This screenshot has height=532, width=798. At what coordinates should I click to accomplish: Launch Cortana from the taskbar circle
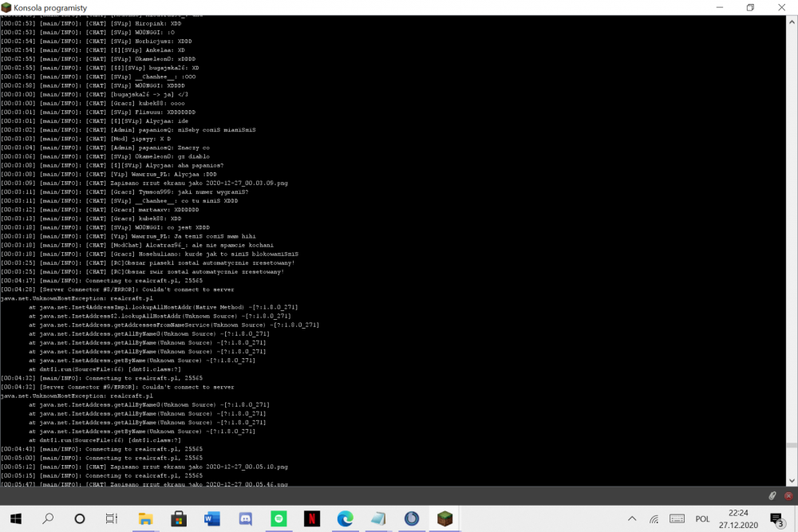[80, 518]
